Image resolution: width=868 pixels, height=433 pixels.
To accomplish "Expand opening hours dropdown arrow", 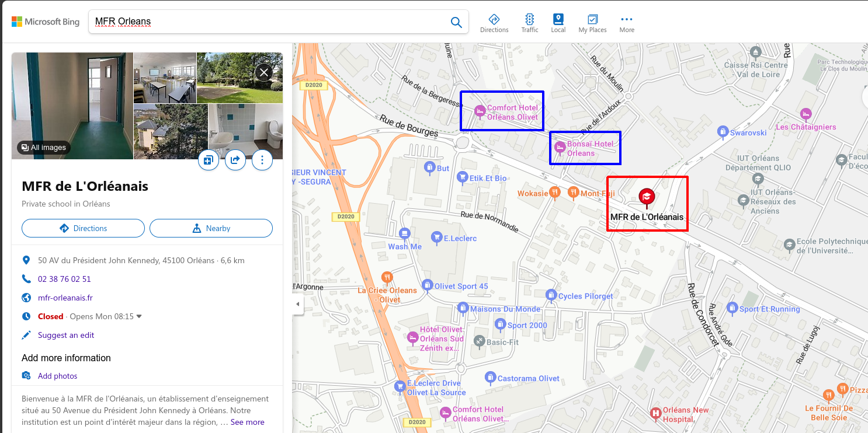I will (x=139, y=316).
